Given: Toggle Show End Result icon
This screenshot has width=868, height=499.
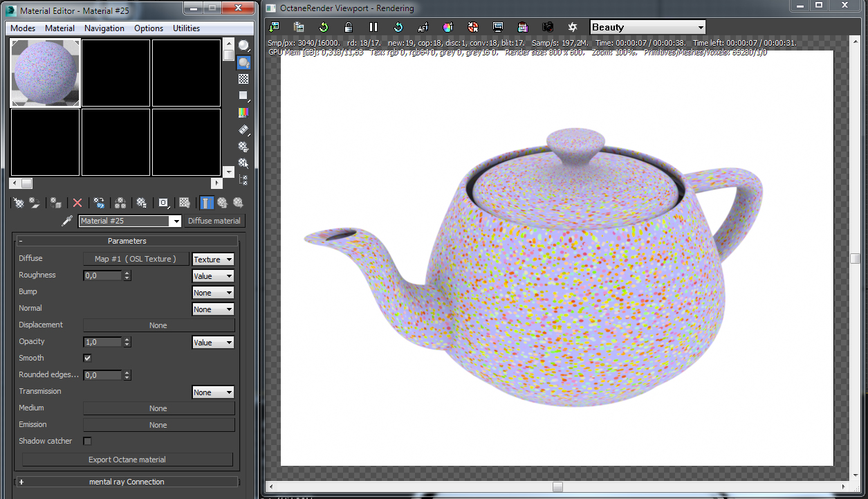Looking at the screenshot, I should (206, 203).
